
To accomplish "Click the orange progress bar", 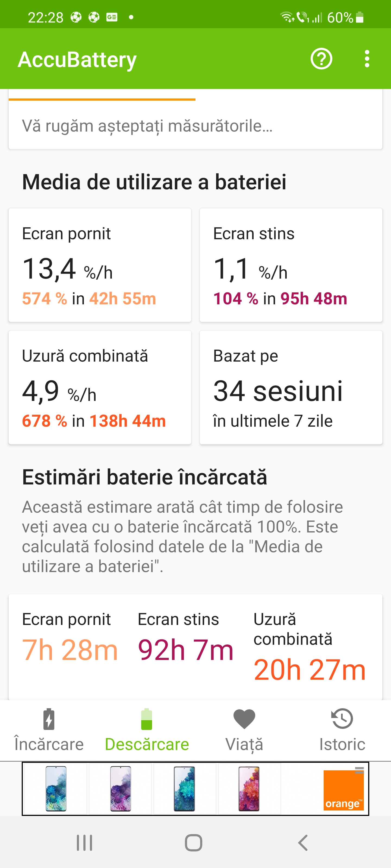I will 102,99.
